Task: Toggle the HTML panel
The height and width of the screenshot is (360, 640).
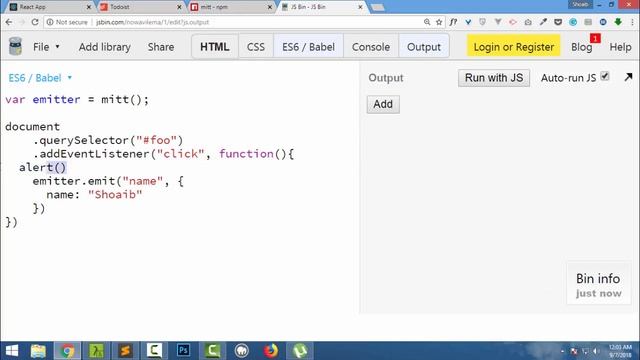Action: pos(215,47)
